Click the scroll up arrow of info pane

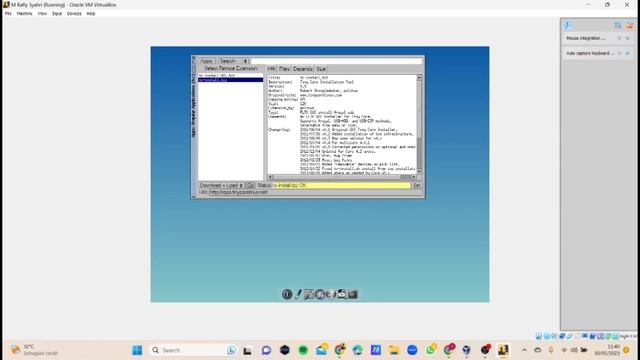tap(419, 77)
